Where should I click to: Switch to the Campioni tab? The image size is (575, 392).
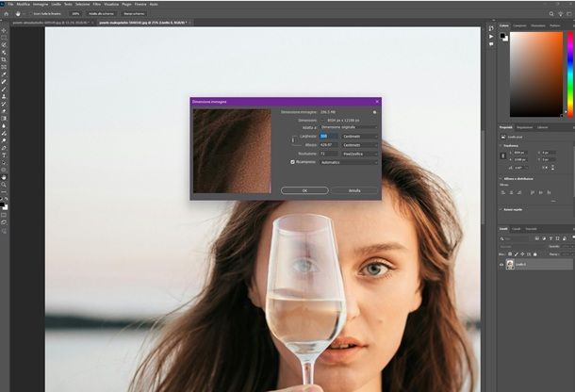(519, 25)
